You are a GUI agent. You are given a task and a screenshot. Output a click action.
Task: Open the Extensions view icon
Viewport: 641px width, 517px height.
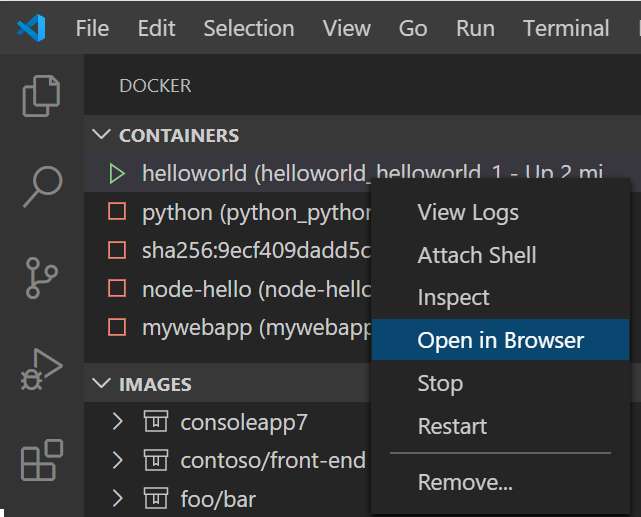[42, 460]
